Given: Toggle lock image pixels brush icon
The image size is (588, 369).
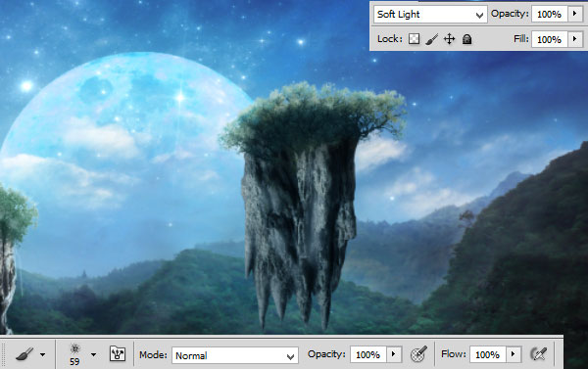Looking at the screenshot, I should pos(431,39).
